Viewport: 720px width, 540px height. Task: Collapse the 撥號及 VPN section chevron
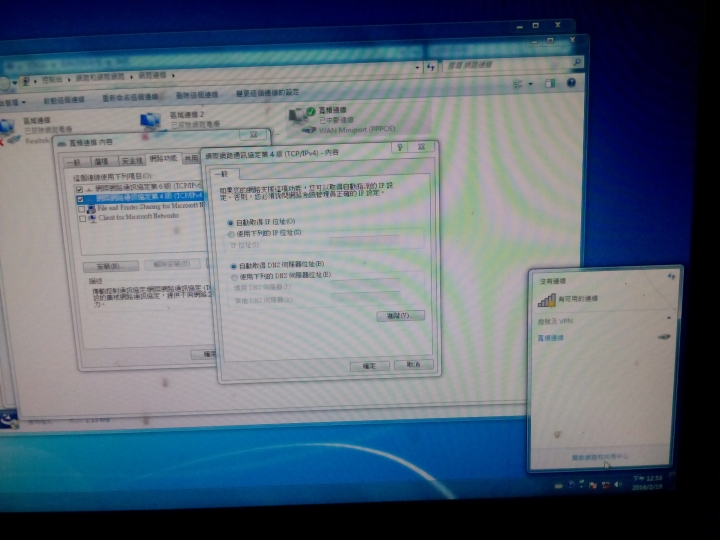tap(669, 318)
